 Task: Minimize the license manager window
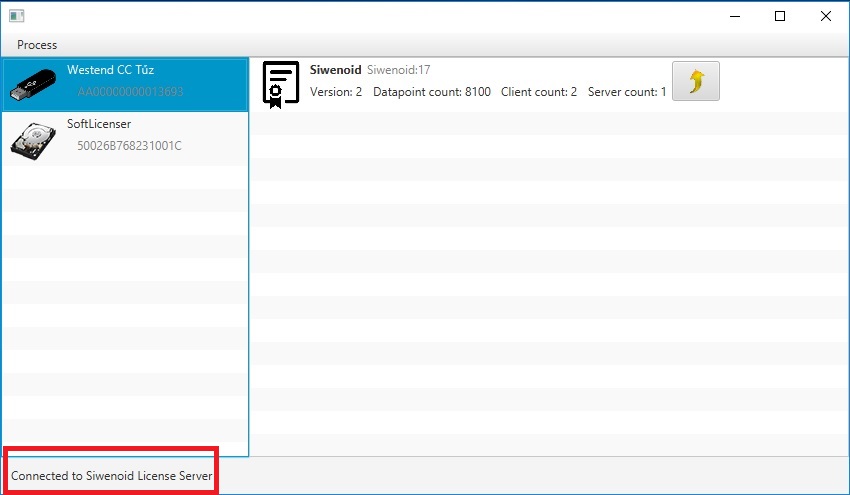point(735,16)
